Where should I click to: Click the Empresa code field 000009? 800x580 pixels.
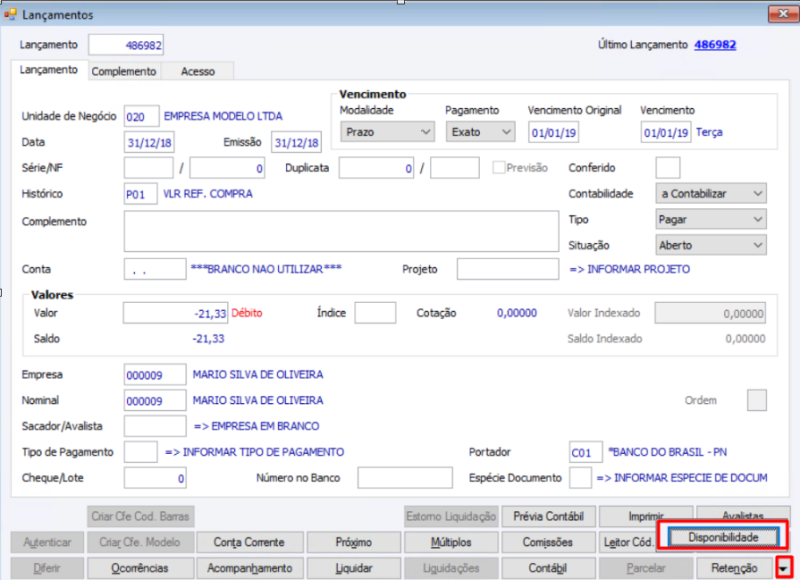click(155, 374)
